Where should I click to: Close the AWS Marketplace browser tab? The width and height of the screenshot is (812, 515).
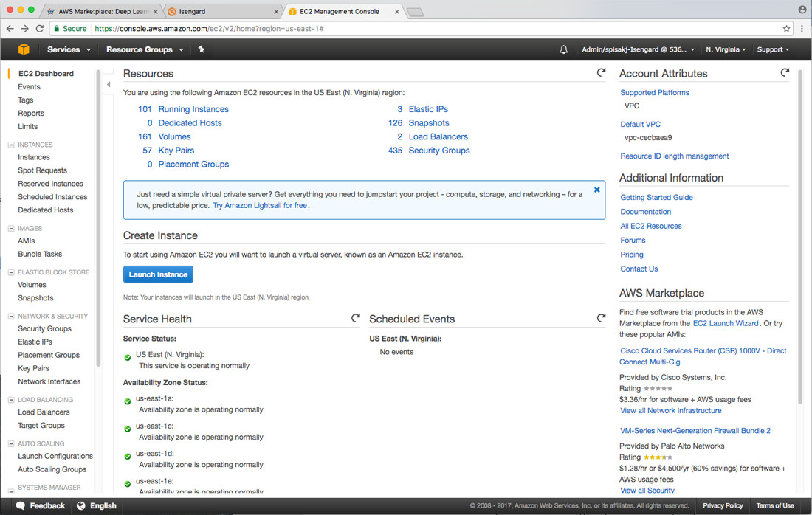coord(155,11)
